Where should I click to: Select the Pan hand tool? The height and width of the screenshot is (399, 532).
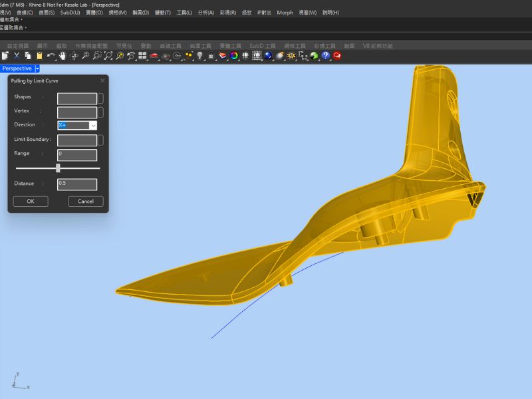tap(63, 56)
